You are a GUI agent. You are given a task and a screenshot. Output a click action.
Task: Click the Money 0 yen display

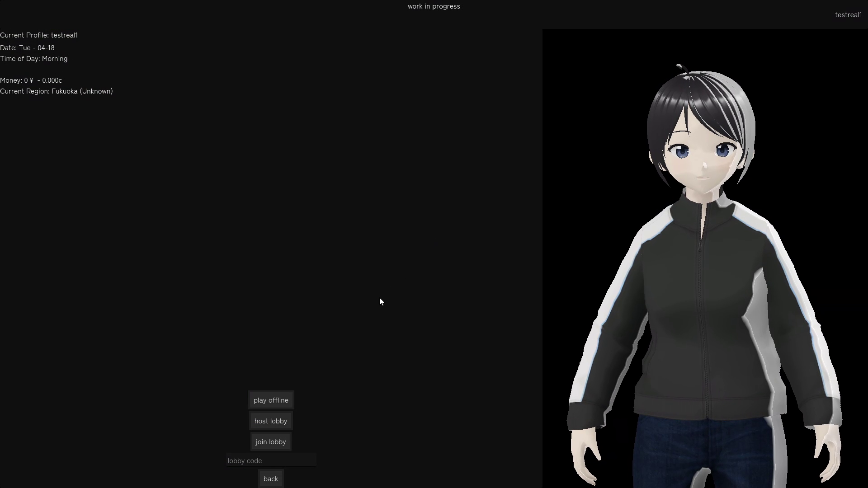(31, 80)
